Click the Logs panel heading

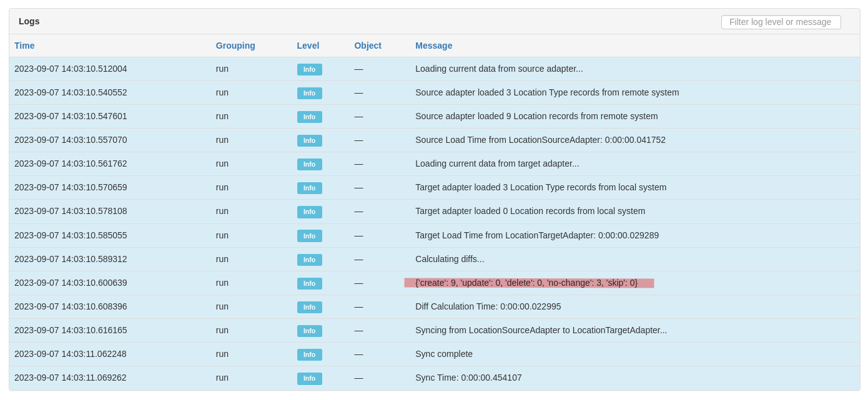pos(29,21)
